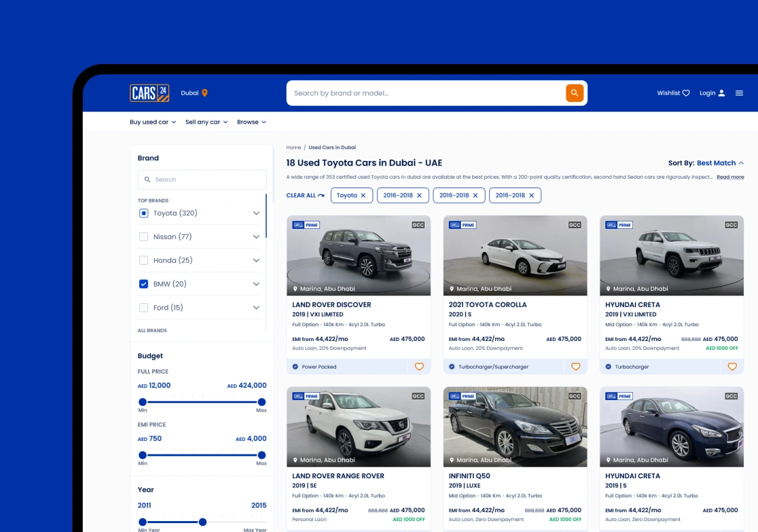The image size is (758, 532).
Task: Click the orange search button
Action: click(575, 93)
